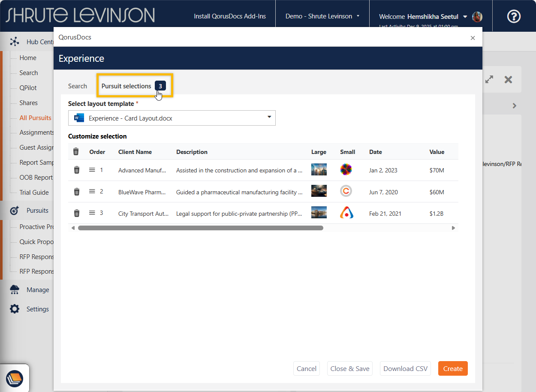Expand the user menu for Hemshikha Seetul
The image size is (536, 392).
coord(465,17)
